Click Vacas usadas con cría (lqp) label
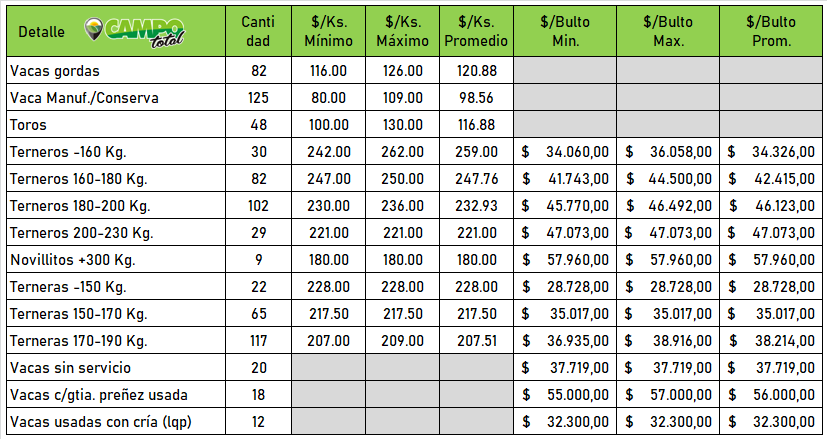Image resolution: width=827 pixels, height=439 pixels. click(x=100, y=422)
